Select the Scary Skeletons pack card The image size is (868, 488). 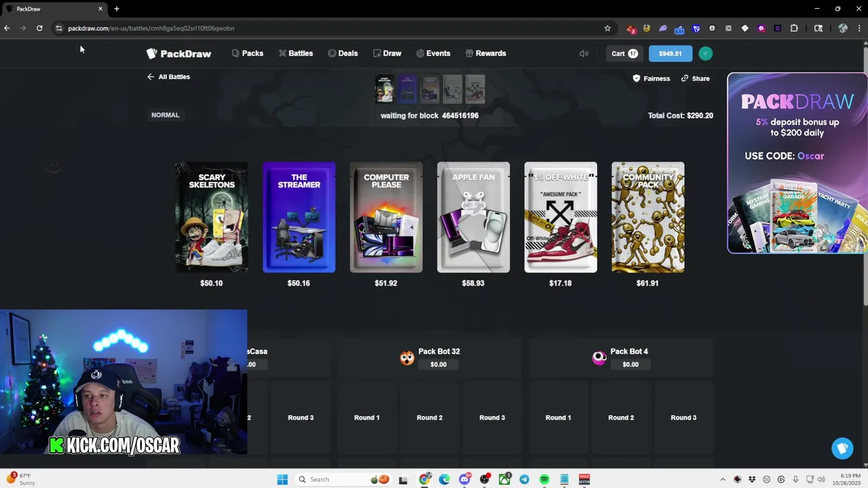[212, 217]
